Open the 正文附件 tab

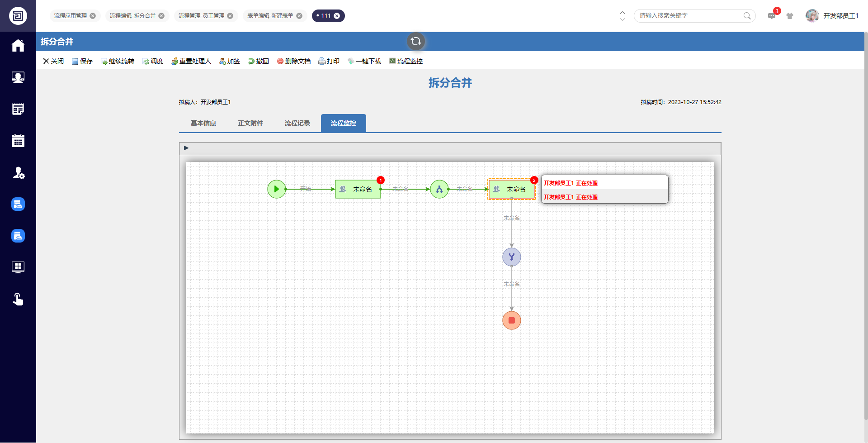point(250,123)
